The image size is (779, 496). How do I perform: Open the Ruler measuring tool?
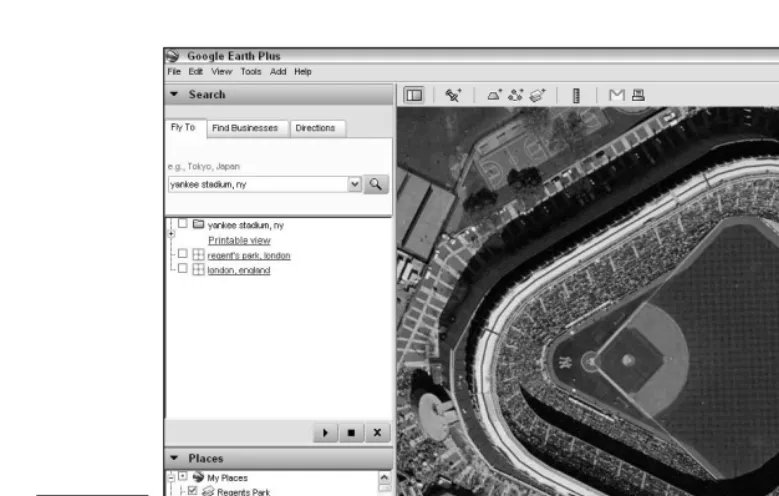[576, 95]
